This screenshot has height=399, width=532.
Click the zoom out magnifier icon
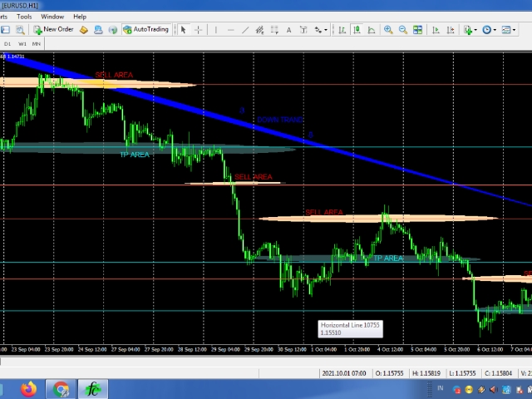click(403, 30)
